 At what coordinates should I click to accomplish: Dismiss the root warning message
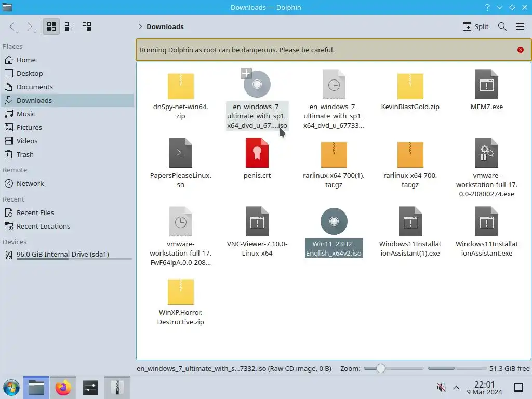click(521, 50)
